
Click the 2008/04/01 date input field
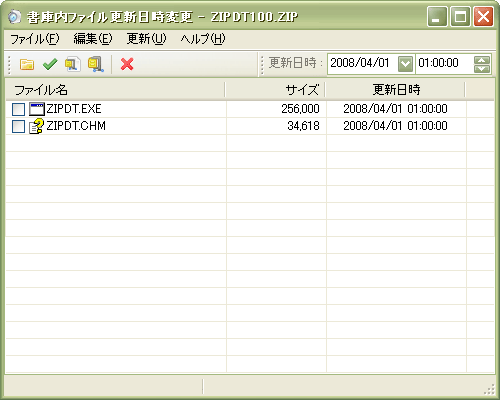(363, 64)
